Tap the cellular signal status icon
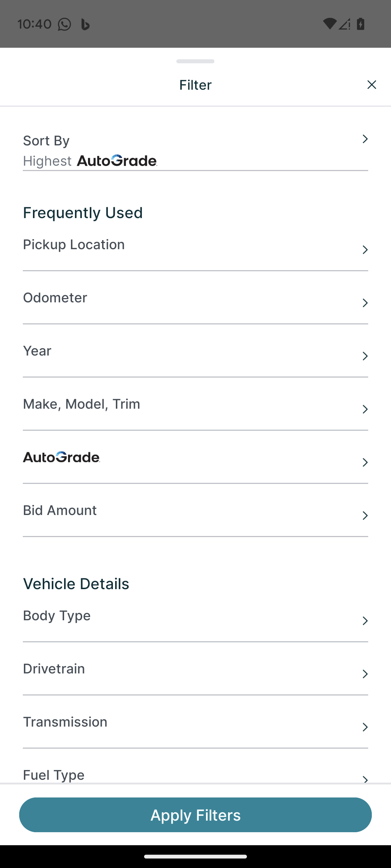Screen dimensions: 391x868 345,24
